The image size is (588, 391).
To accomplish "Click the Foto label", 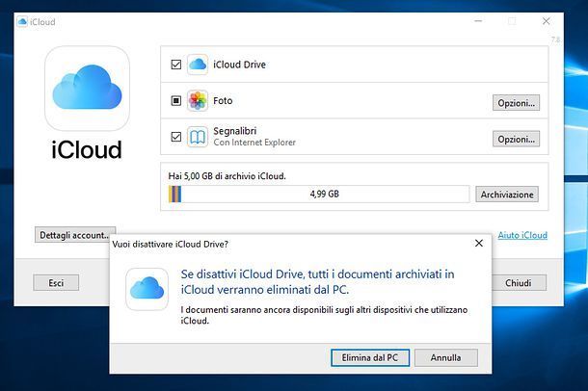I will click(x=223, y=101).
